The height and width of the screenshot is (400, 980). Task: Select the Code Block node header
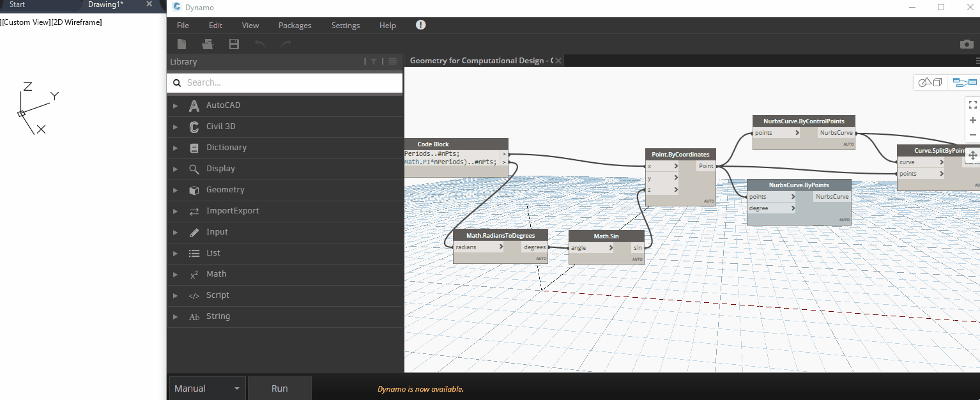456,144
